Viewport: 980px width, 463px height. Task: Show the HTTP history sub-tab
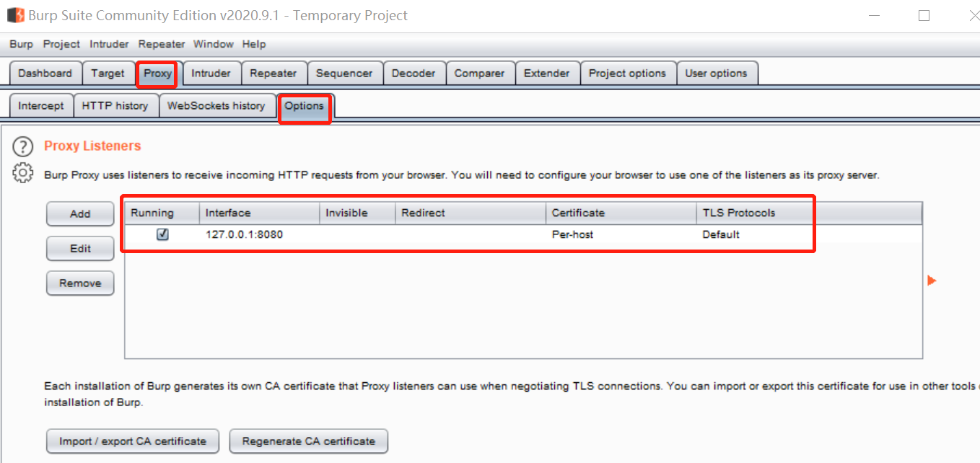click(115, 106)
